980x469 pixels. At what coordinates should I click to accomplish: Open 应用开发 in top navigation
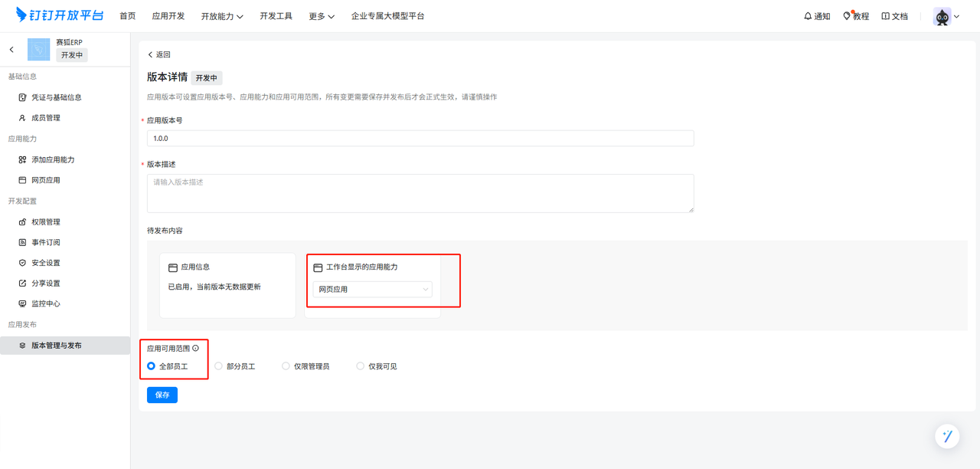pyautogui.click(x=168, y=16)
